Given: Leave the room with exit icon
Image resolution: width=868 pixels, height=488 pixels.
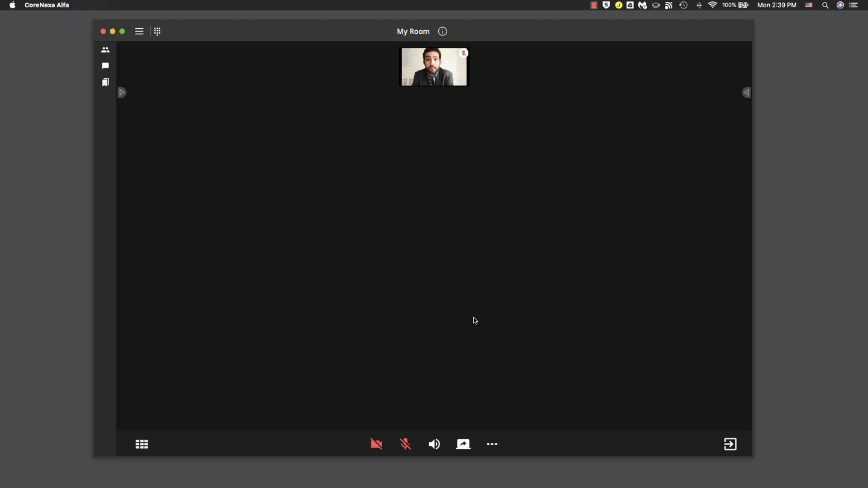Looking at the screenshot, I should click(730, 444).
